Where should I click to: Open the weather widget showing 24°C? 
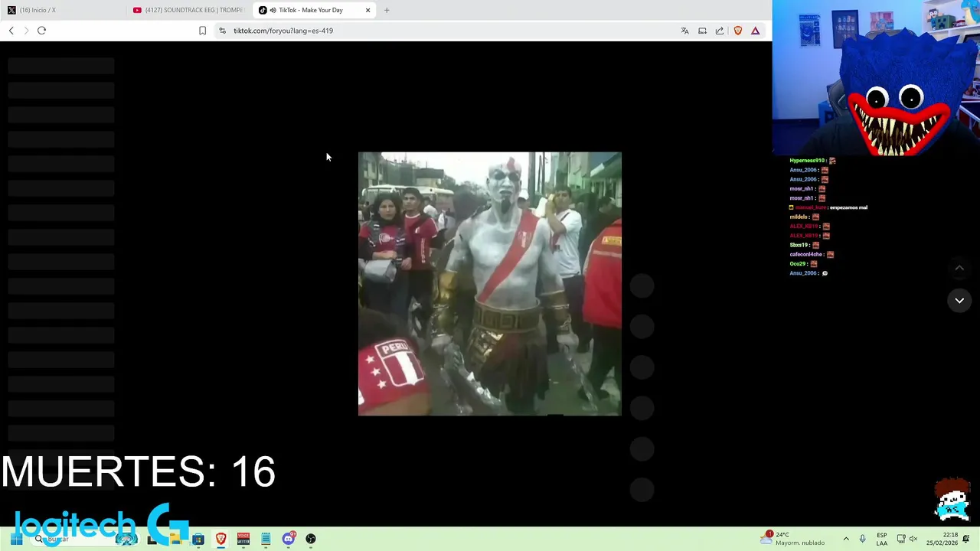[792, 539]
